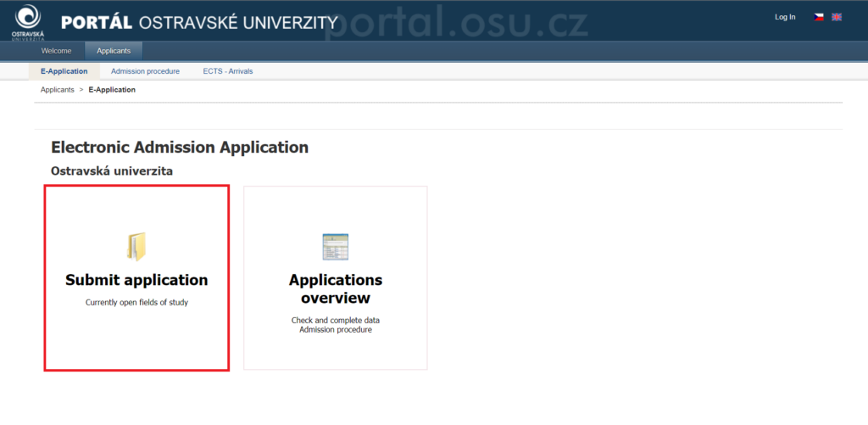The image size is (868, 425).
Task: Click E-Application in the breadcrumb
Action: point(112,90)
